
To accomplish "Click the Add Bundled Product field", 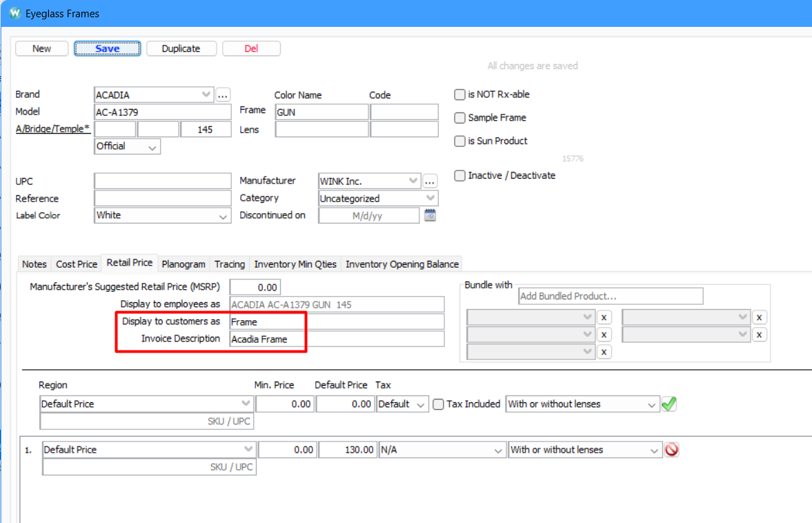I will coord(610,295).
